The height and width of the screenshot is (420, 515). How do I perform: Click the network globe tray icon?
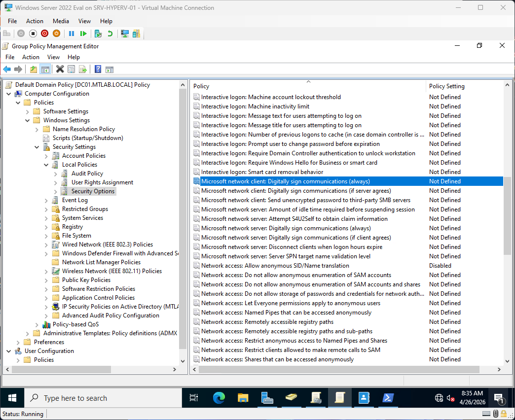coord(439,398)
